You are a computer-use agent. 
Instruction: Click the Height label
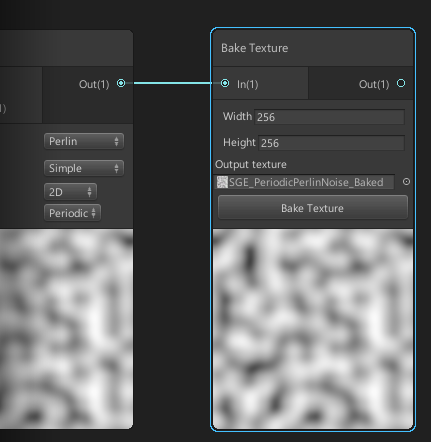tap(239, 142)
